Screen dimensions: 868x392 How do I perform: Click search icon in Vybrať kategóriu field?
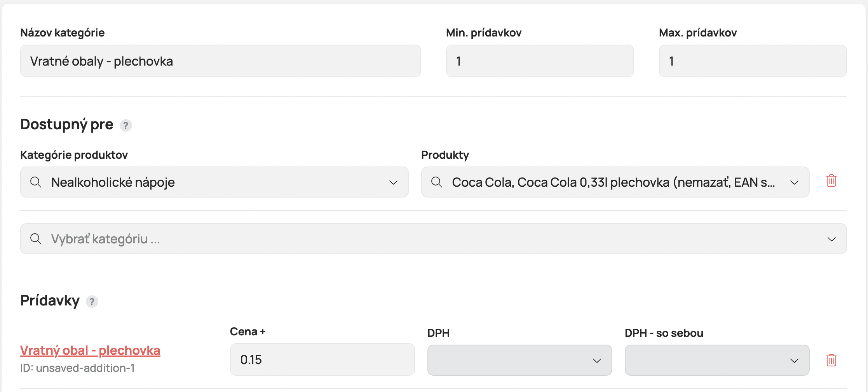tap(36, 239)
